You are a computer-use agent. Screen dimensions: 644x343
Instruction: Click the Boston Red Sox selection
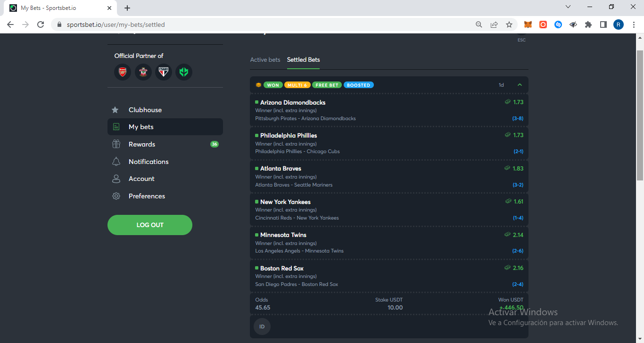[x=389, y=276]
